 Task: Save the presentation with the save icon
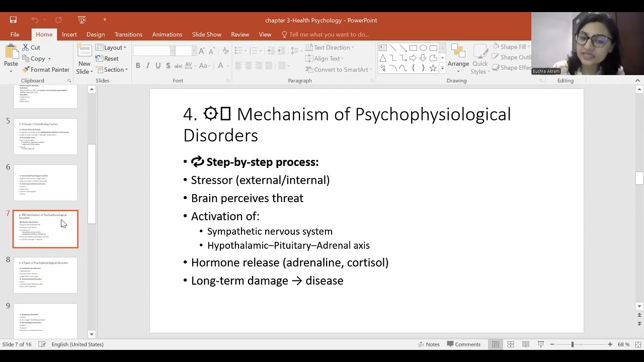(x=13, y=20)
